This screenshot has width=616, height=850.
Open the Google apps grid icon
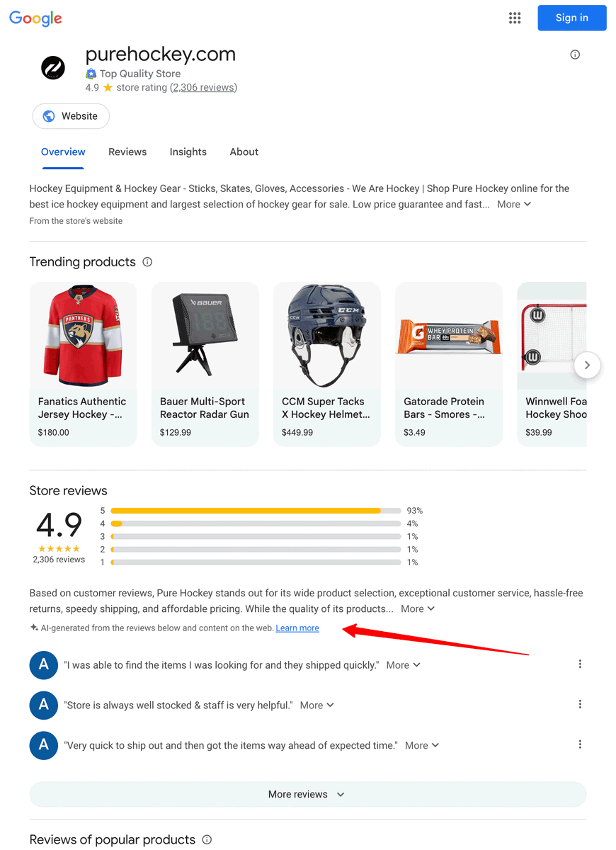pos(515,18)
